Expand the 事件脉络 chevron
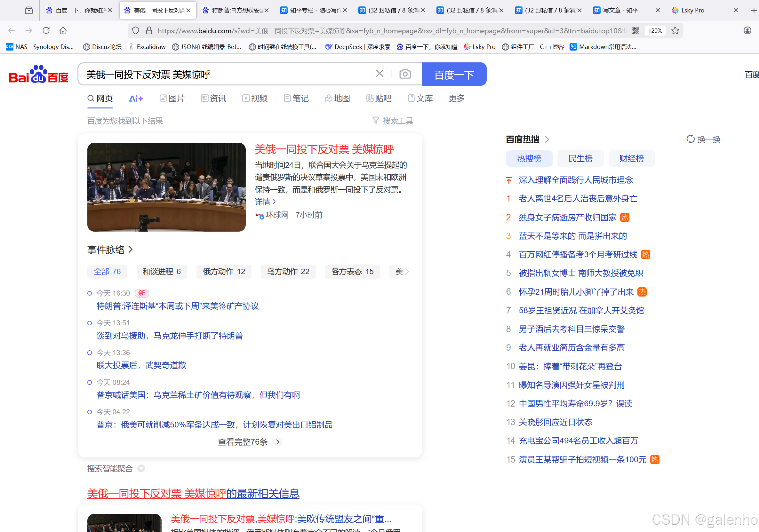 pyautogui.click(x=131, y=250)
